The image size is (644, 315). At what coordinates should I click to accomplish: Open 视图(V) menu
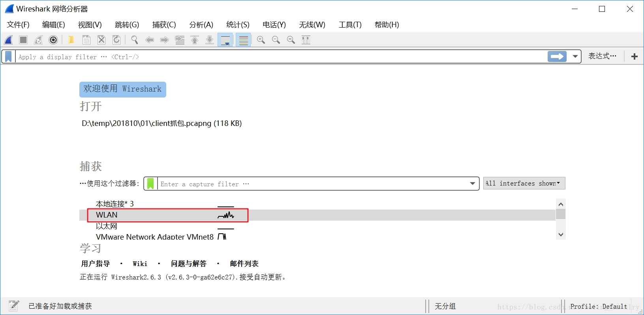pyautogui.click(x=90, y=24)
